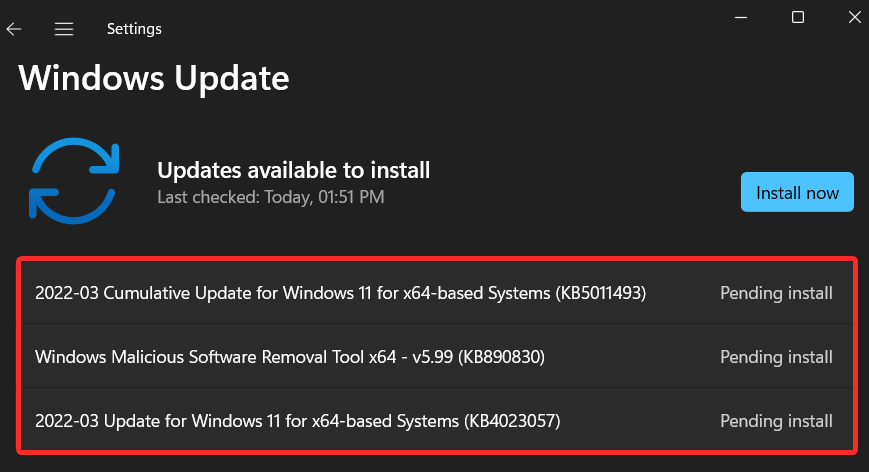
Task: Select the 2022-03 Update for Windows 11 entry
Action: click(298, 421)
